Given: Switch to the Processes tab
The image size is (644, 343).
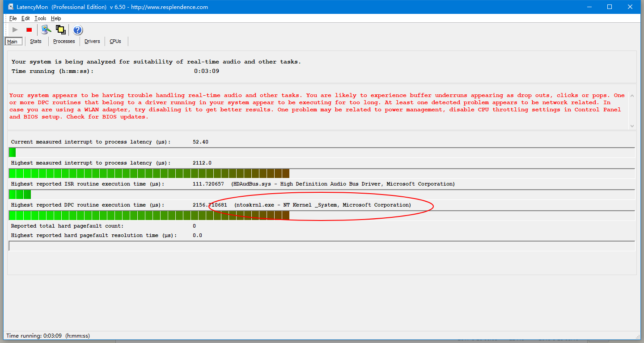Looking at the screenshot, I should coord(64,41).
